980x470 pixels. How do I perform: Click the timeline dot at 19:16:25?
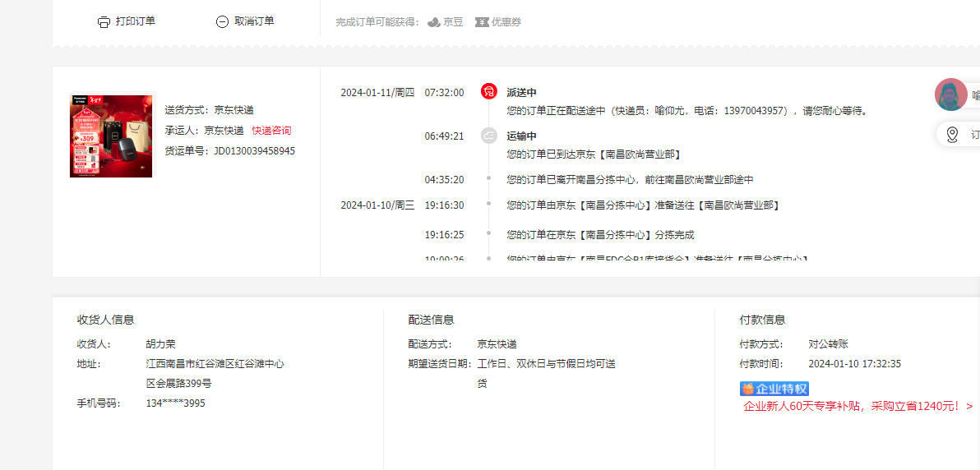coord(488,233)
